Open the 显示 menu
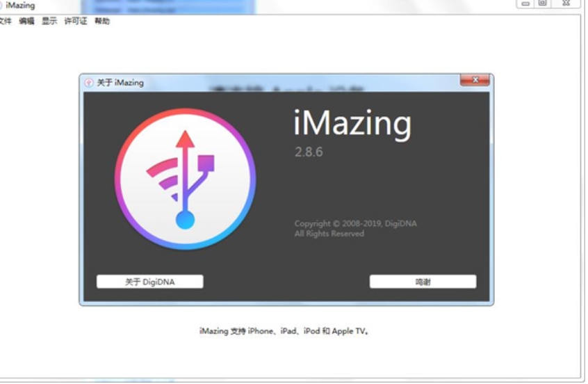 click(49, 21)
